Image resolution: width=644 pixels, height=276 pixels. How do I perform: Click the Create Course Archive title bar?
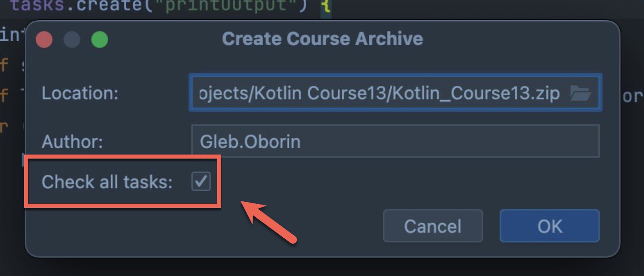322,39
